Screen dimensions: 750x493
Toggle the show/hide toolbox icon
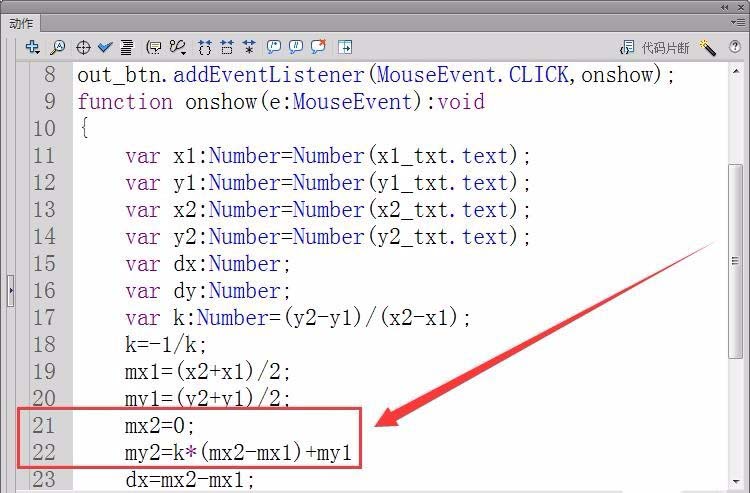[x=345, y=47]
